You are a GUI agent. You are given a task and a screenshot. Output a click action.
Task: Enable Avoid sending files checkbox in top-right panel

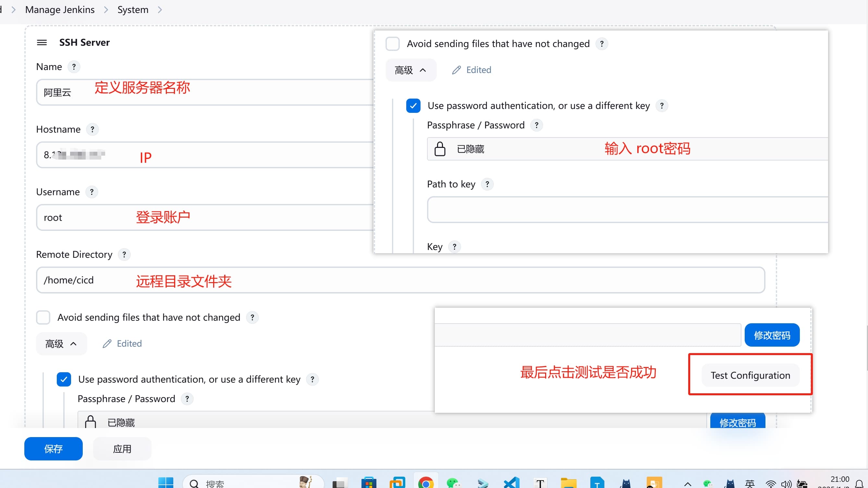[393, 44]
